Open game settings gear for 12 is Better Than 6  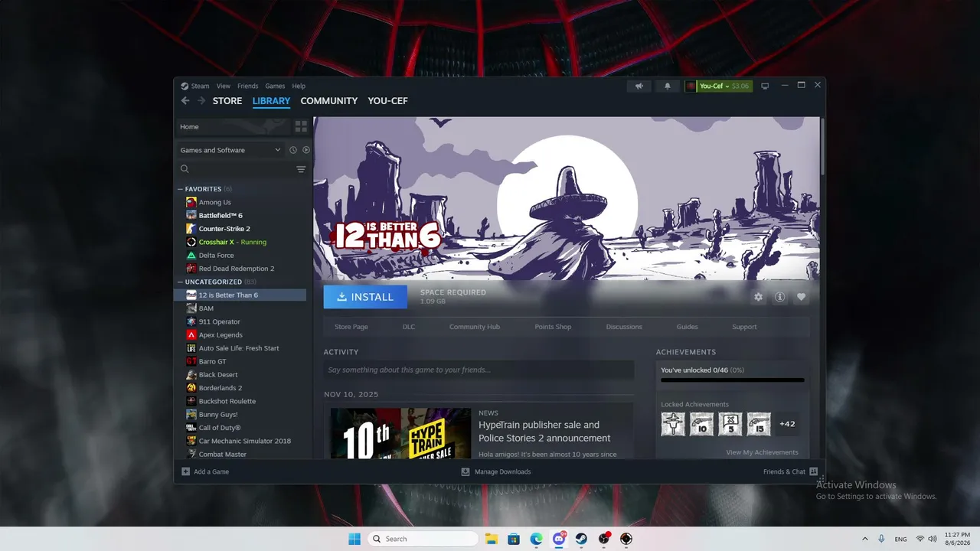(758, 297)
